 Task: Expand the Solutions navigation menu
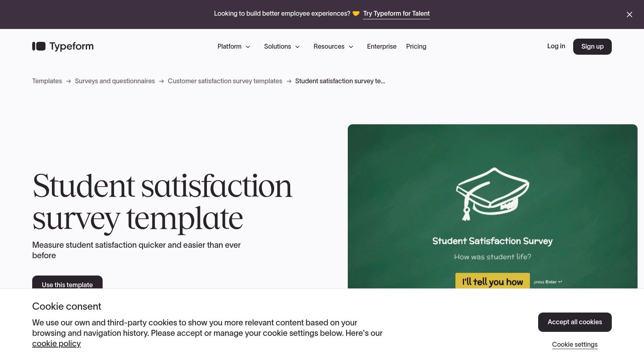pyautogui.click(x=277, y=47)
